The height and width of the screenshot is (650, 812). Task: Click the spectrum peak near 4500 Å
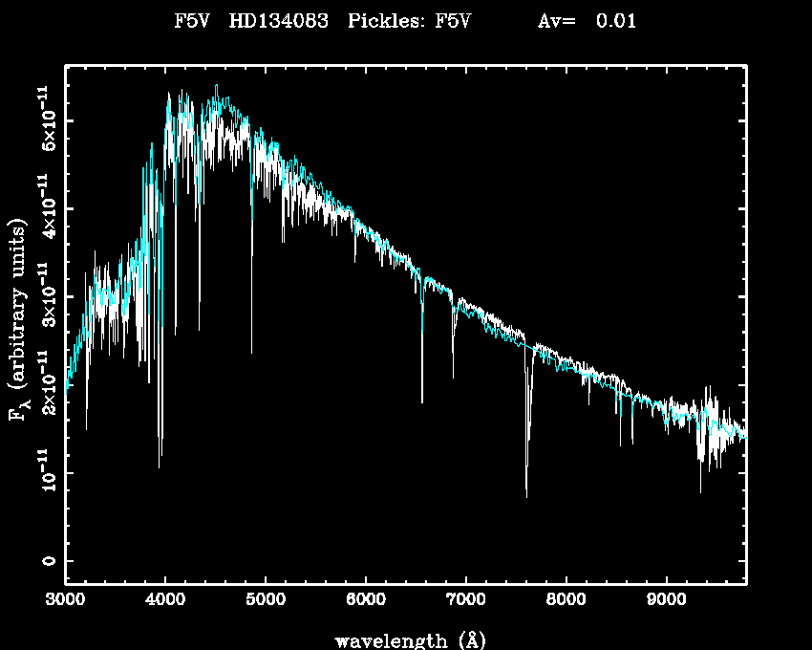click(216, 88)
